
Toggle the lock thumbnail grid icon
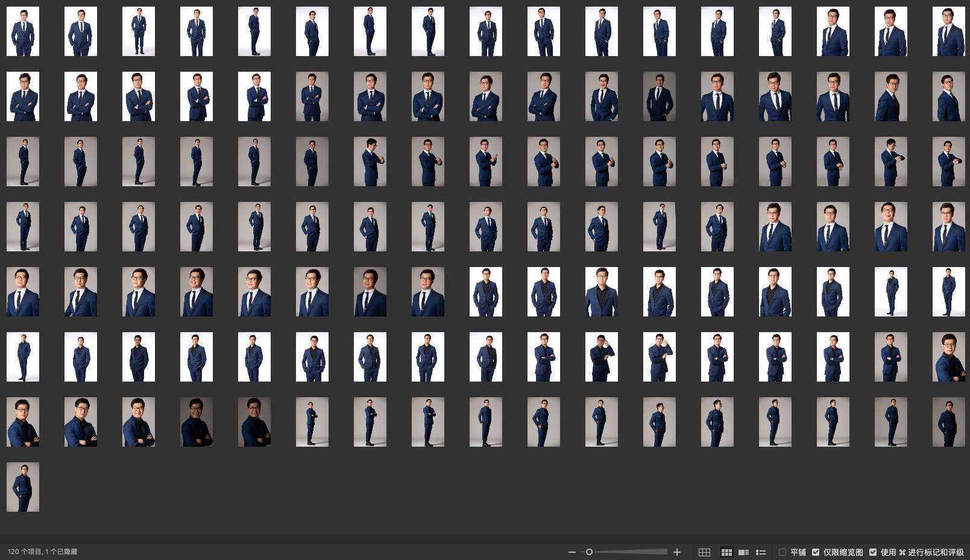click(704, 552)
